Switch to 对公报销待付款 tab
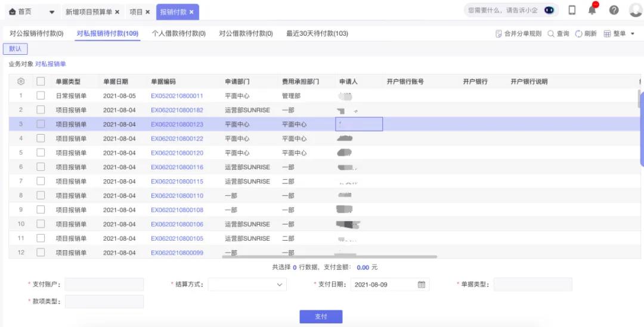This screenshot has height=327, width=644. [x=36, y=34]
